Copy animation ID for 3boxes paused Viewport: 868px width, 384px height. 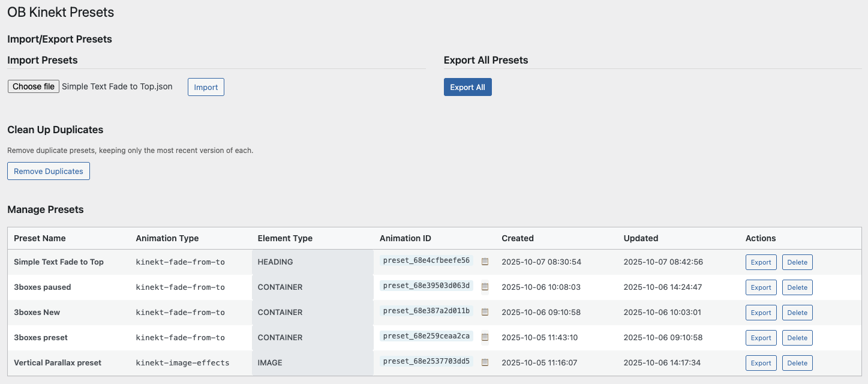pos(485,287)
